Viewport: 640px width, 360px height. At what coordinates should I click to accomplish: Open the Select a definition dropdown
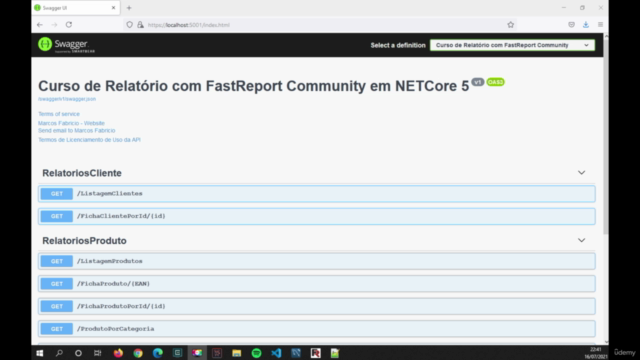[512, 45]
